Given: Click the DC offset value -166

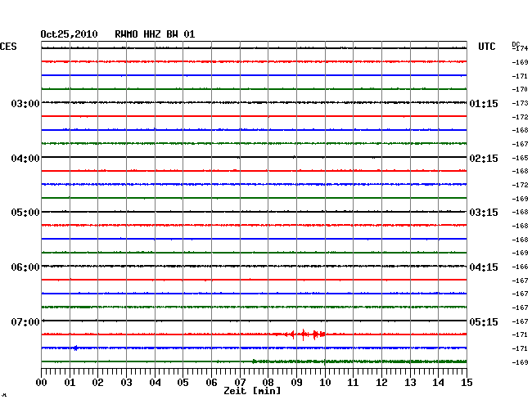Looking at the screenshot, I should click(520, 267).
